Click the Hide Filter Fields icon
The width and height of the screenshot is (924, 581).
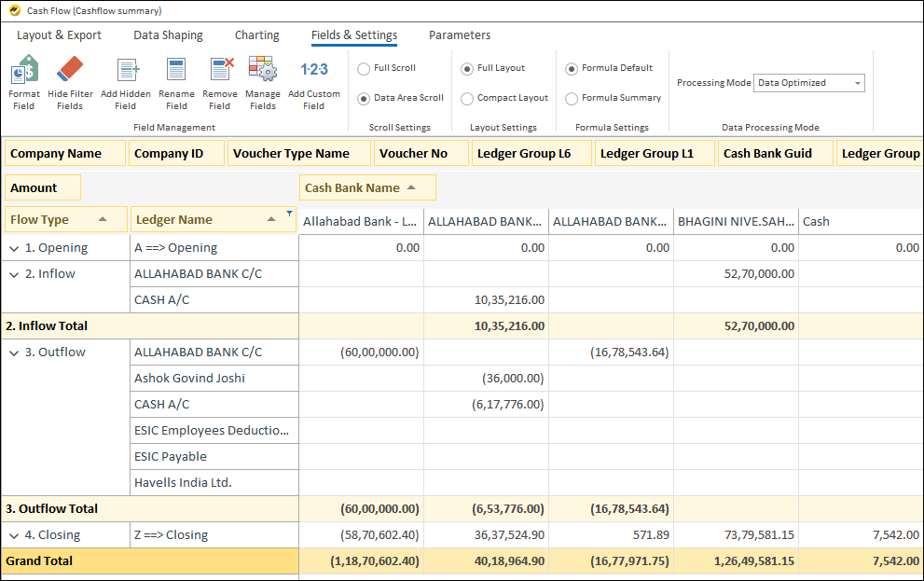coord(70,82)
